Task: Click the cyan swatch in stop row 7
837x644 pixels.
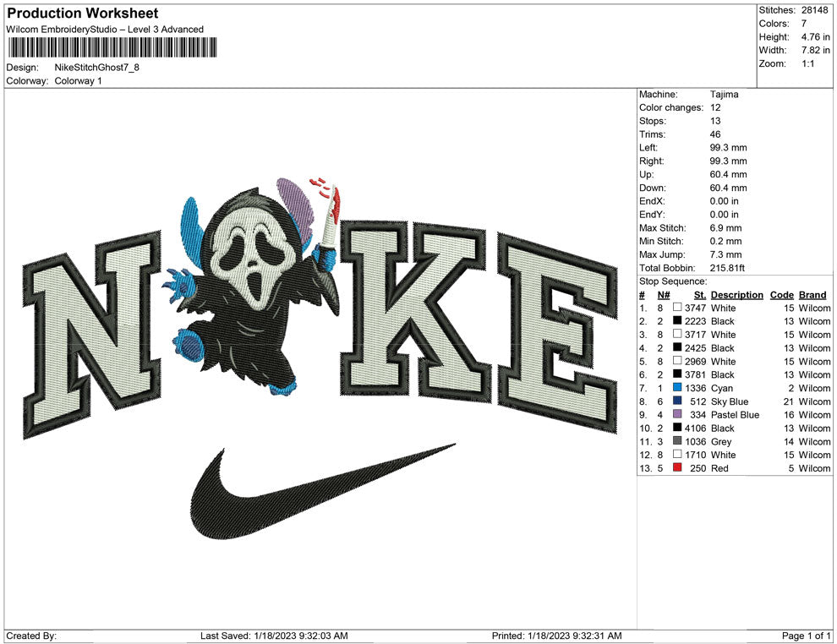Action: 677,387
